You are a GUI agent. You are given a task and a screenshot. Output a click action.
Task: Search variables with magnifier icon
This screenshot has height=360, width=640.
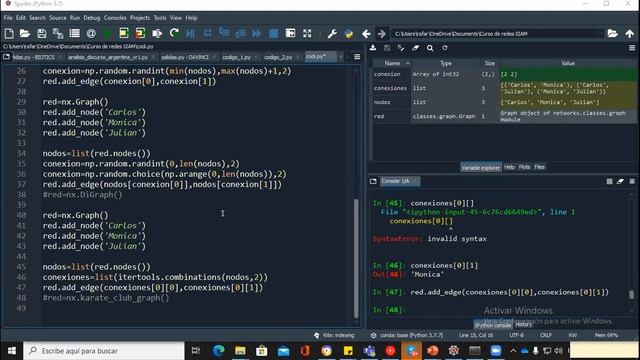430,48
